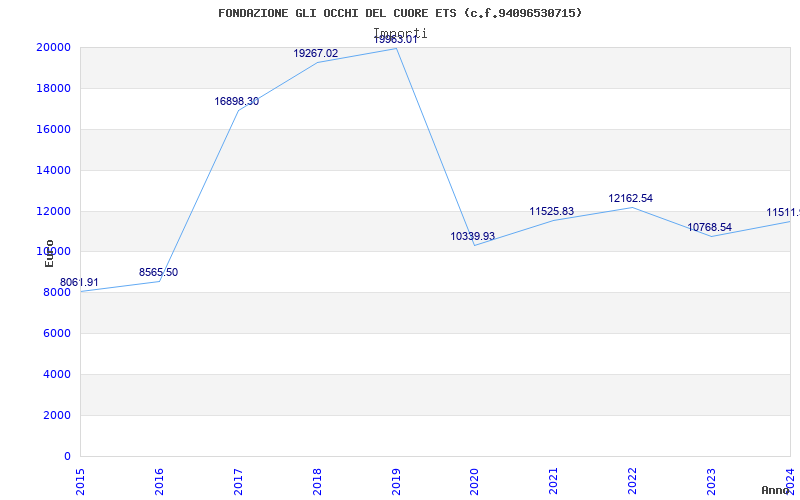
Task: Select the data label 8061.91
Action: [79, 283]
